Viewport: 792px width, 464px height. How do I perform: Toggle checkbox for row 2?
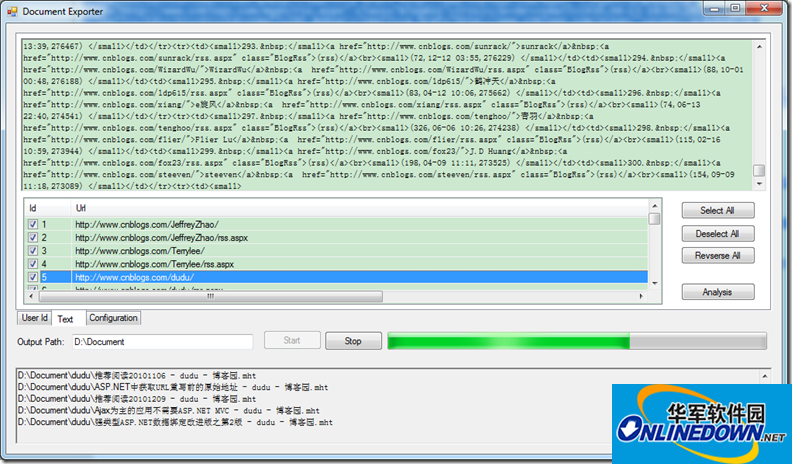tap(33, 237)
